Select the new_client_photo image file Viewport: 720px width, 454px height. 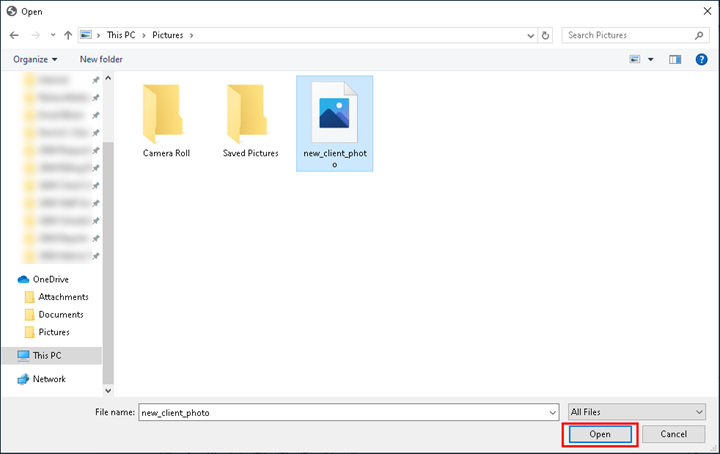[x=334, y=122]
